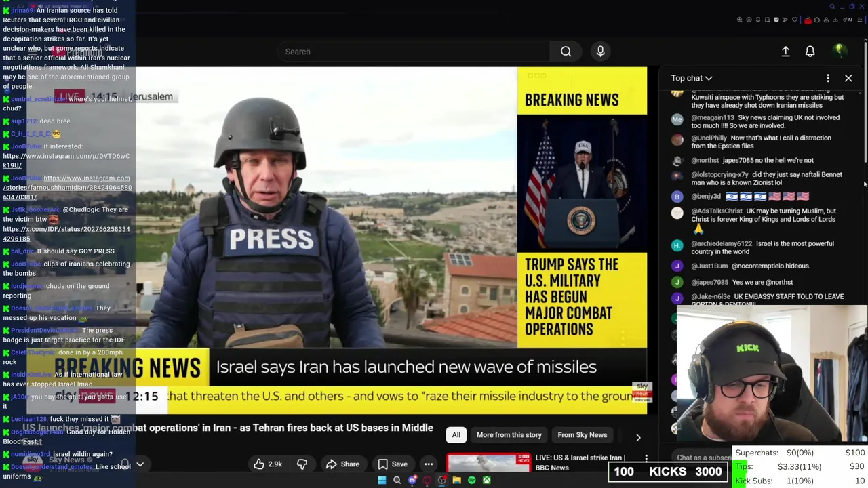Click the pinboard pin toolbar icon

pyautogui.click(x=758, y=20)
